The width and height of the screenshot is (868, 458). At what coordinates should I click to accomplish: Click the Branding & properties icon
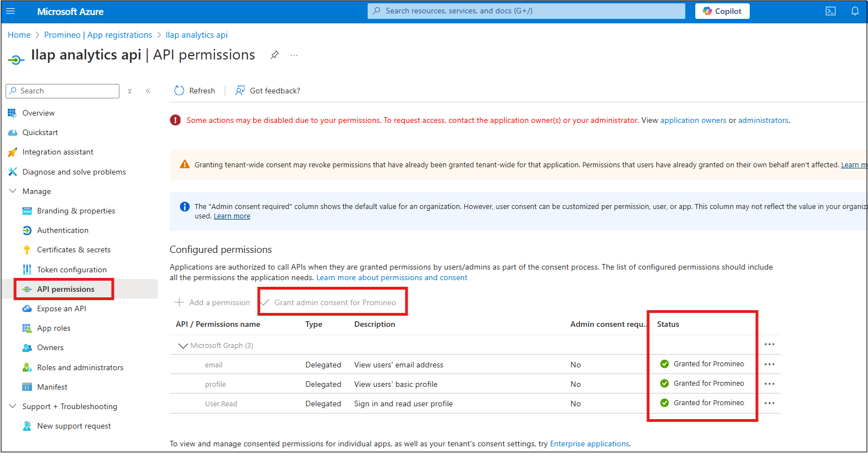(27, 211)
